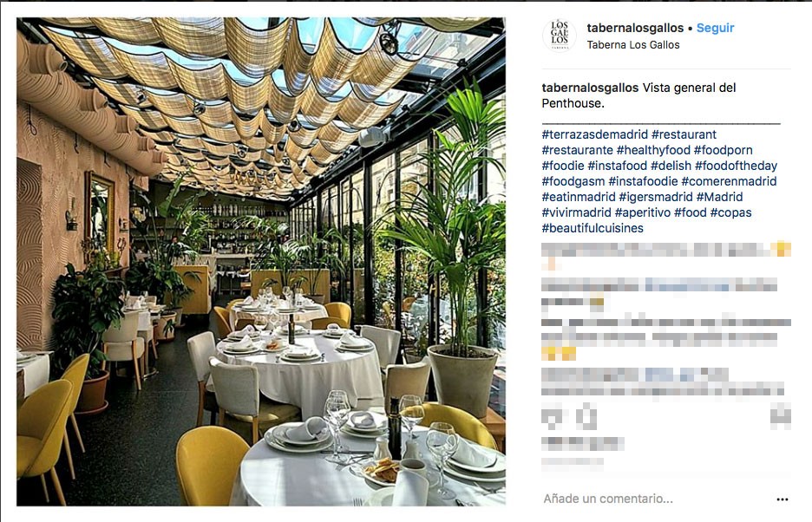Open the Los Gallos profile avatar
Viewport: 812px width, 522px height.
pyautogui.click(x=560, y=36)
